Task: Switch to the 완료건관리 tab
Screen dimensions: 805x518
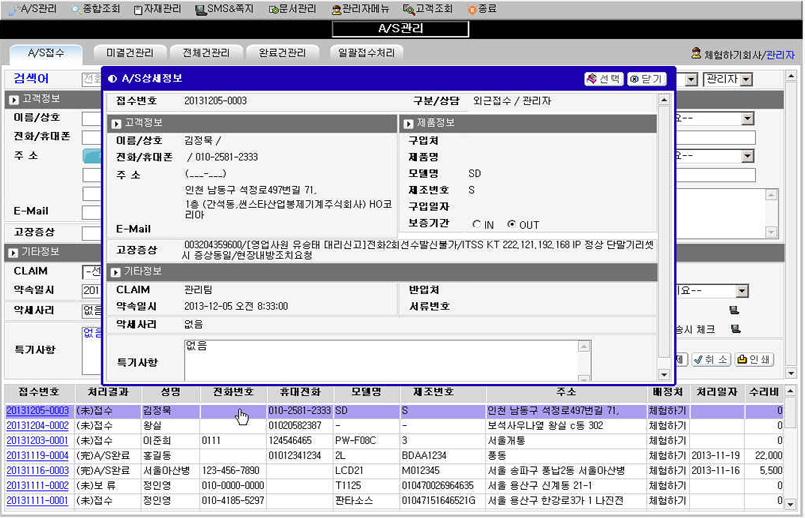Action: pyautogui.click(x=280, y=53)
